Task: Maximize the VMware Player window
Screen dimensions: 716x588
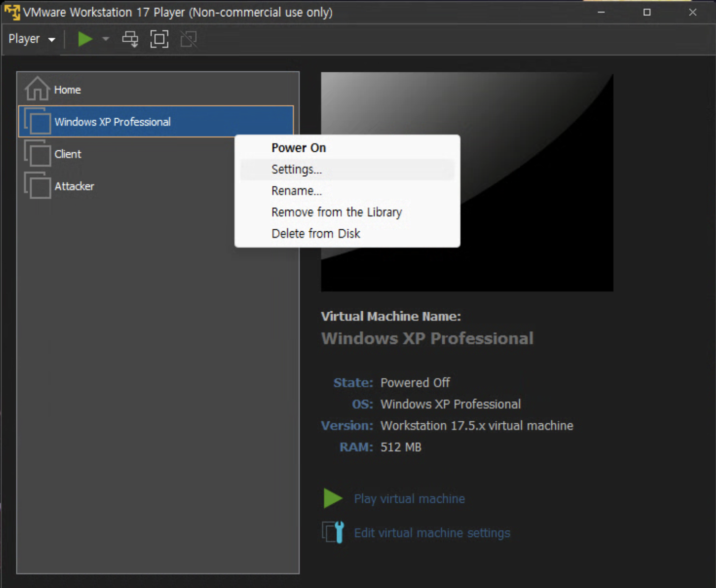Action: (647, 12)
